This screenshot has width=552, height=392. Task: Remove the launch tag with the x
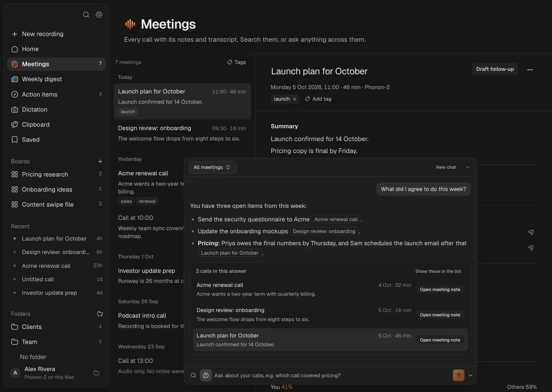[x=295, y=99]
